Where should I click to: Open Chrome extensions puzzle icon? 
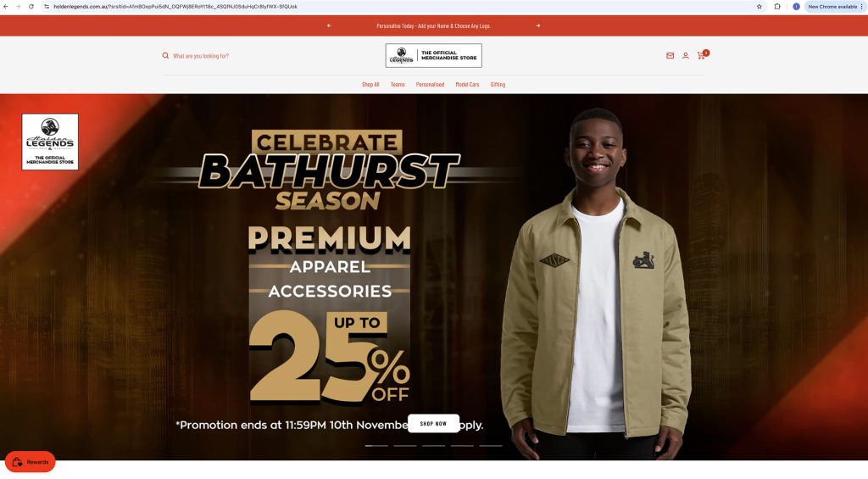[x=777, y=7]
